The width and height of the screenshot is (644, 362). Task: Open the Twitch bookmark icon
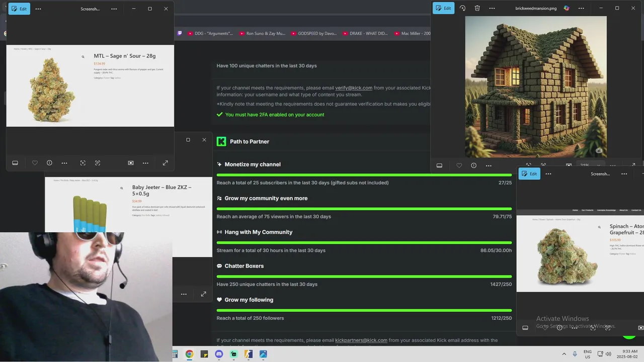click(180, 34)
